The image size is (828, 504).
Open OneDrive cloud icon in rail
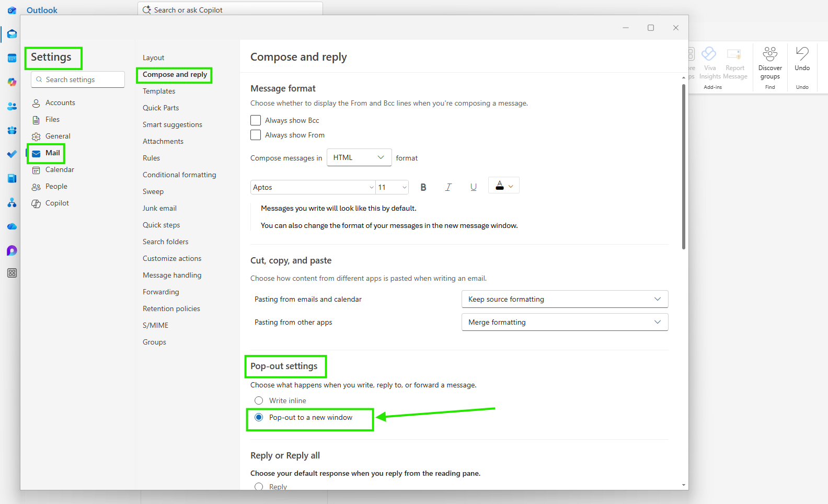coord(12,226)
